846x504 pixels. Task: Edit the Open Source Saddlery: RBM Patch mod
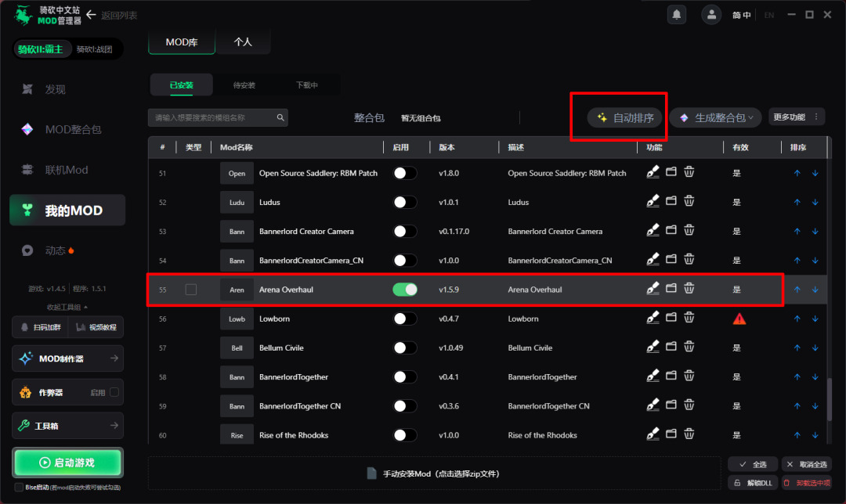coord(653,172)
